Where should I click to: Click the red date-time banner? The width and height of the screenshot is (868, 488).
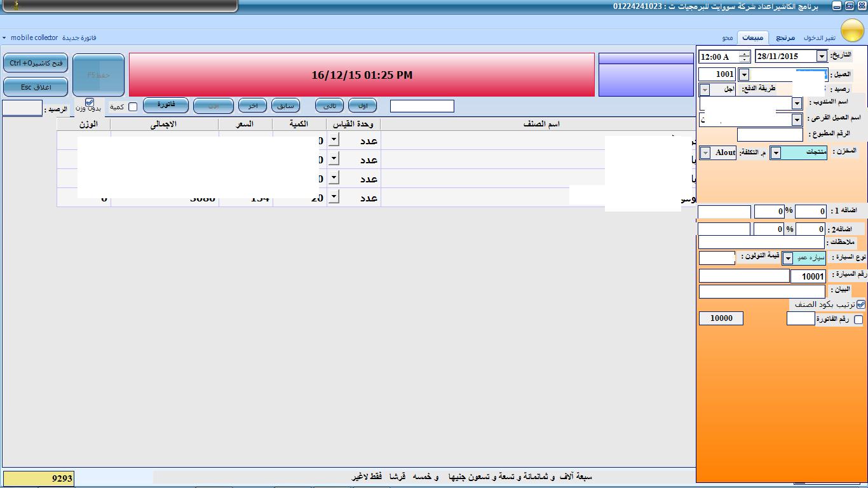pyautogui.click(x=362, y=75)
